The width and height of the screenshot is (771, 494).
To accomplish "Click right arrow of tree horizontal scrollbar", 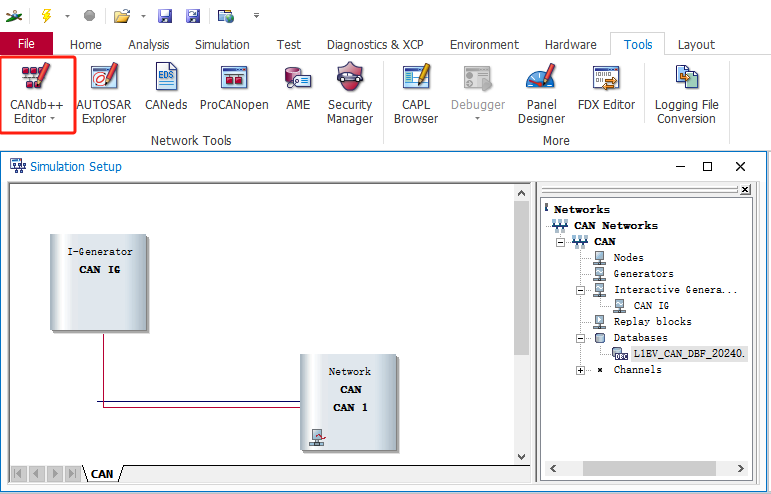I will click(x=741, y=468).
